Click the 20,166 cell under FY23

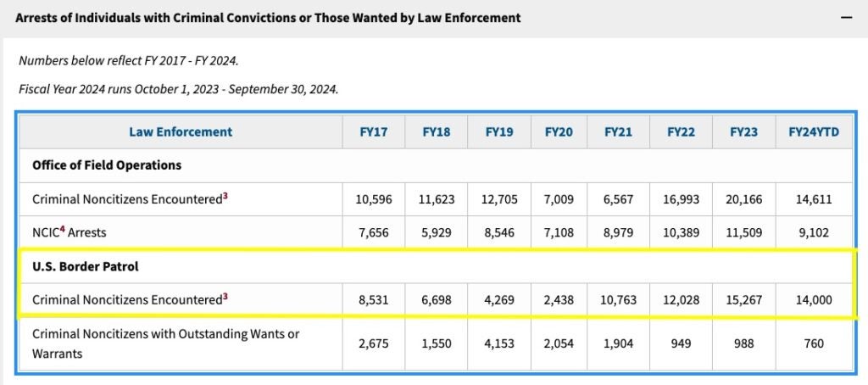[x=746, y=200]
